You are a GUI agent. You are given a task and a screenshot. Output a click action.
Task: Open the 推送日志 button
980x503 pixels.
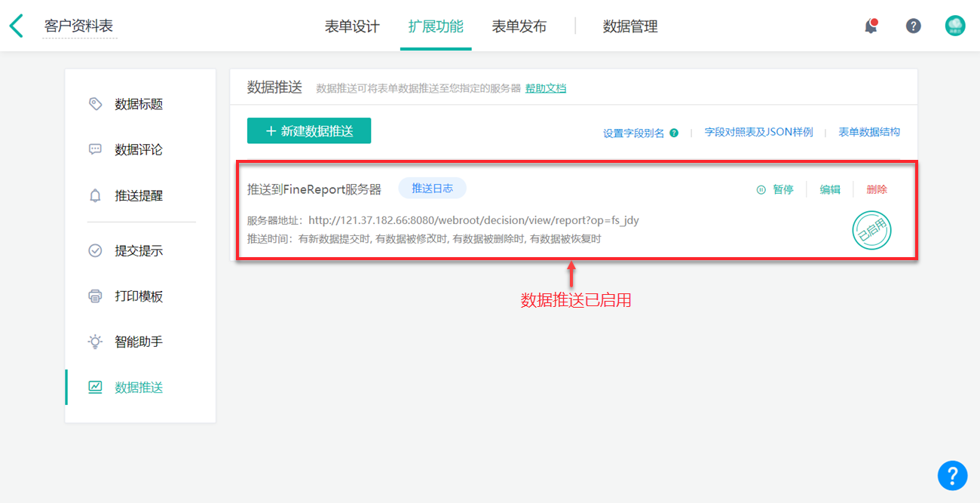click(432, 189)
